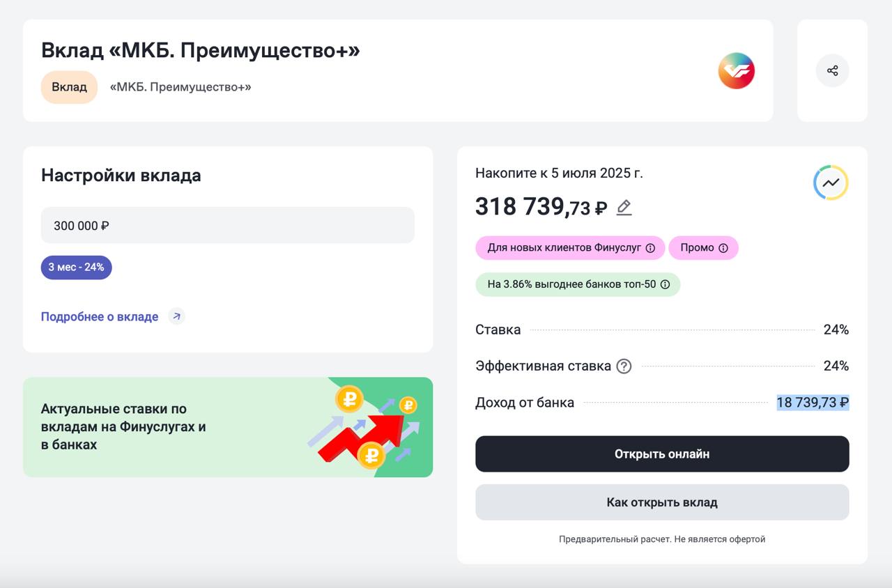The height and width of the screenshot is (588, 892).
Task: Click the highlighted income «18 739,73 ₽»
Action: coord(813,402)
